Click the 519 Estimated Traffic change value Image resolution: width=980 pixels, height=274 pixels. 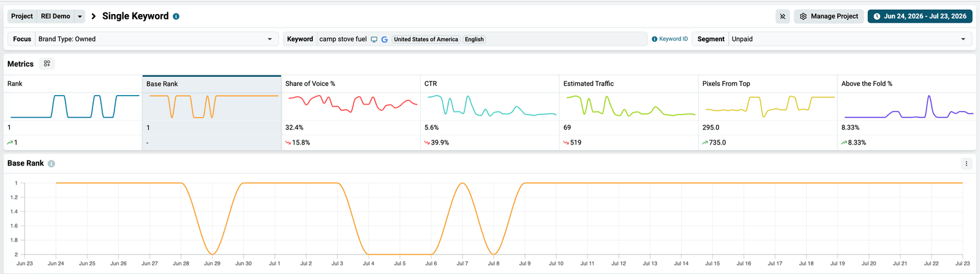[576, 142]
